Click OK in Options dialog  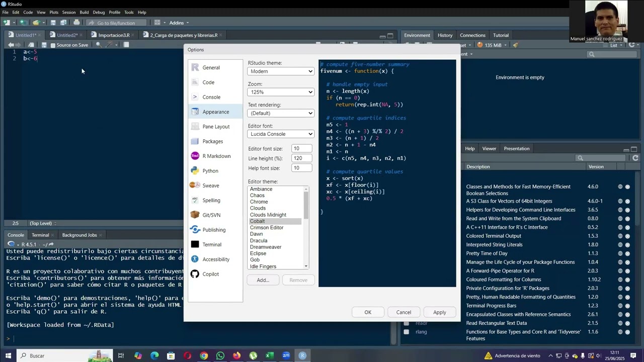(368, 312)
